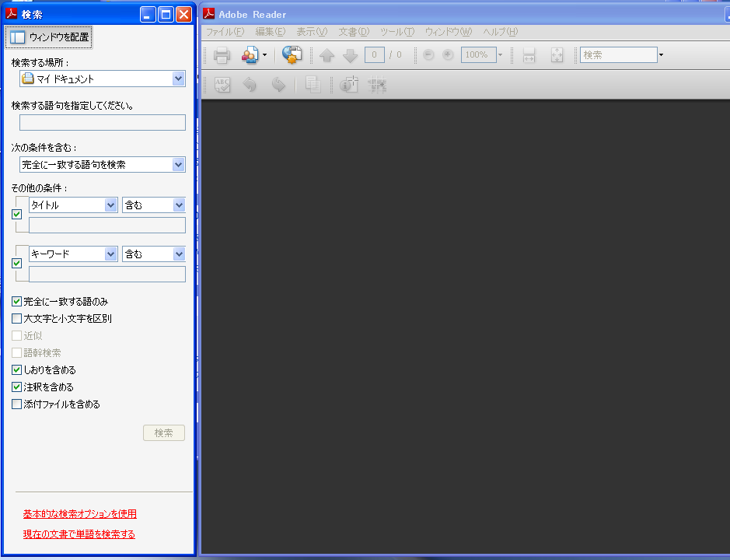Click the Print icon in Adobe Reader toolbar
The image size is (730, 560).
222,55
